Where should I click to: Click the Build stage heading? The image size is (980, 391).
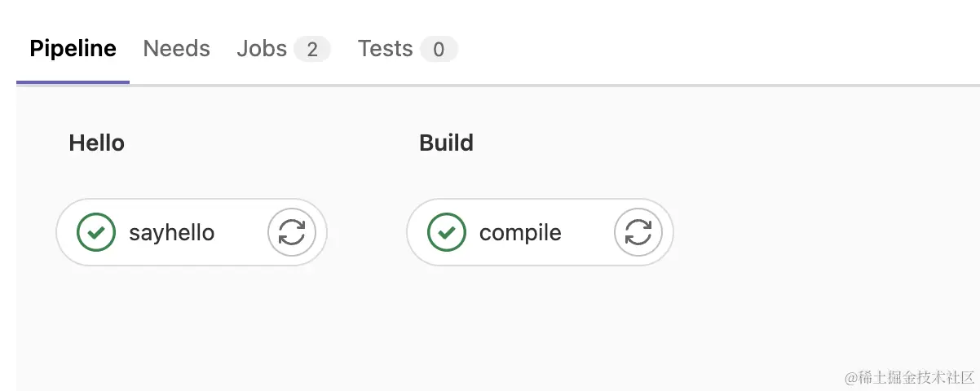(446, 143)
